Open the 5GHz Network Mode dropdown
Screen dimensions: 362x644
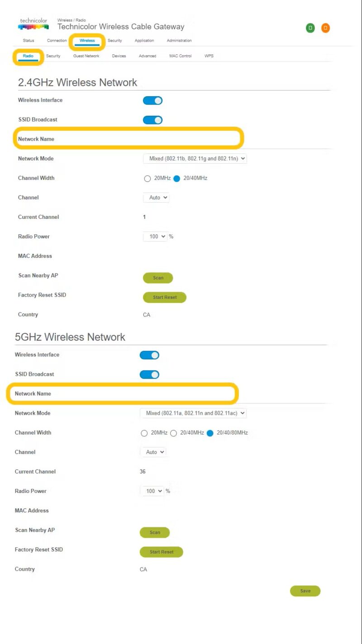pyautogui.click(x=193, y=413)
